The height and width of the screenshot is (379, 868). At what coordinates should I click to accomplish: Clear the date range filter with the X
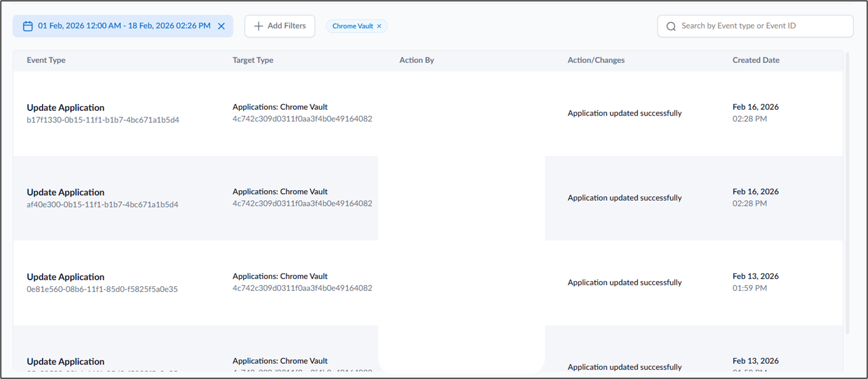pos(221,26)
